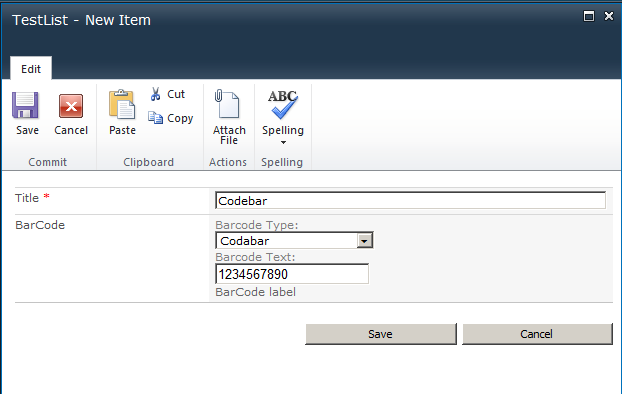Screen dimensions: 622x394
Task: Open the Barcode Type dropdown arrow
Action: 364,240
